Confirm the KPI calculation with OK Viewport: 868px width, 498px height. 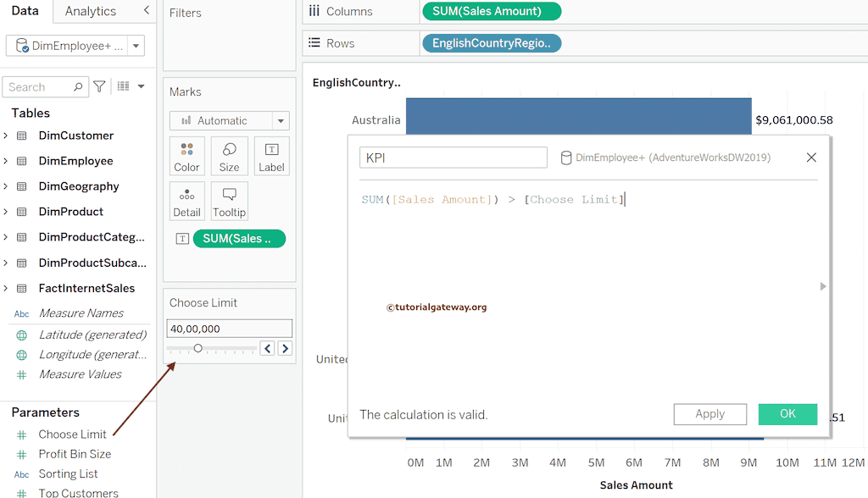click(787, 414)
